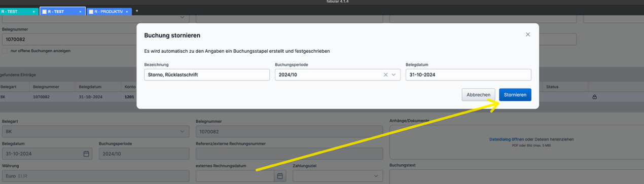This screenshot has width=644, height=184.
Task: Expand the Belegart BK dropdown
Action: 182,132
